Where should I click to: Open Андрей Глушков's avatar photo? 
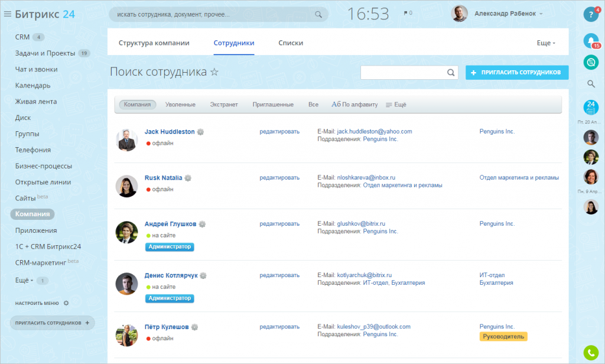(x=126, y=232)
